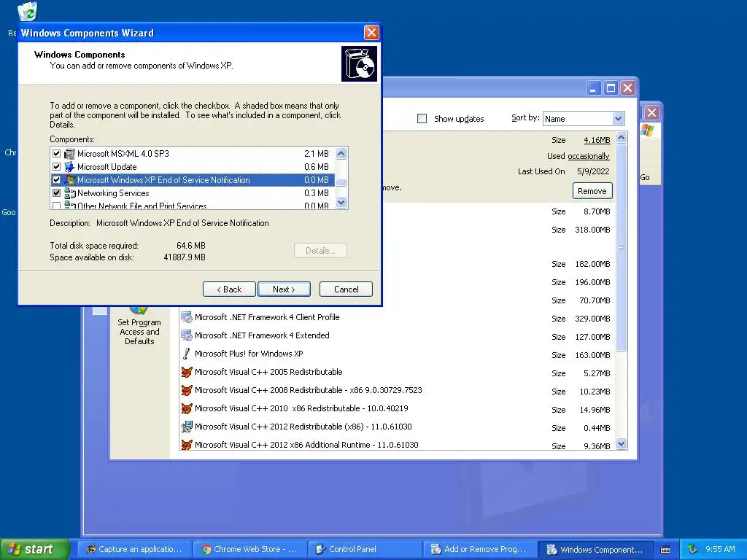The image size is (747, 560).
Task: Open the Recycle Bin desktop icon
Action: [28, 12]
